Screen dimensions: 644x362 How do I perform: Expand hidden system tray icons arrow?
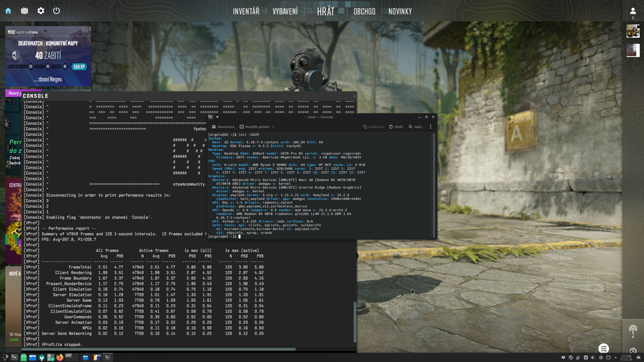(615, 357)
